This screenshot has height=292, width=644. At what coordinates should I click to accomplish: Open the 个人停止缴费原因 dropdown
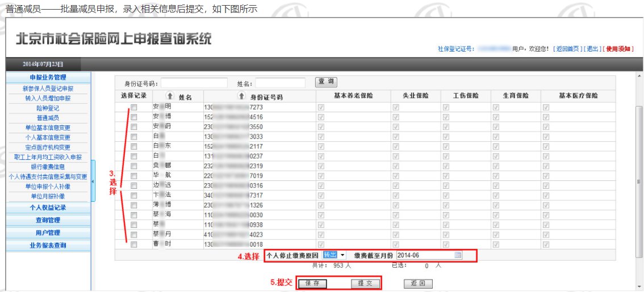coord(342,256)
